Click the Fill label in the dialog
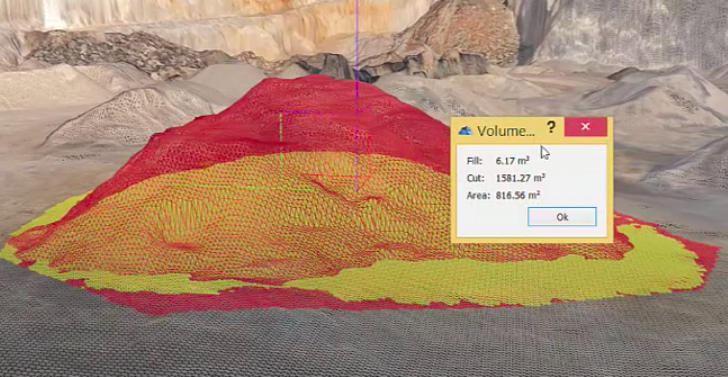 click(x=474, y=161)
